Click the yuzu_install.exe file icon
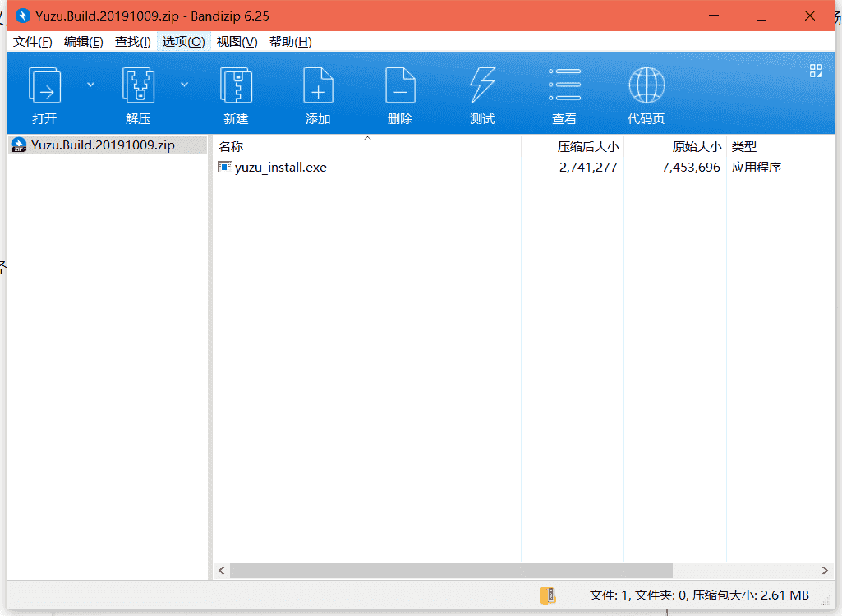The height and width of the screenshot is (616, 842). tap(224, 167)
